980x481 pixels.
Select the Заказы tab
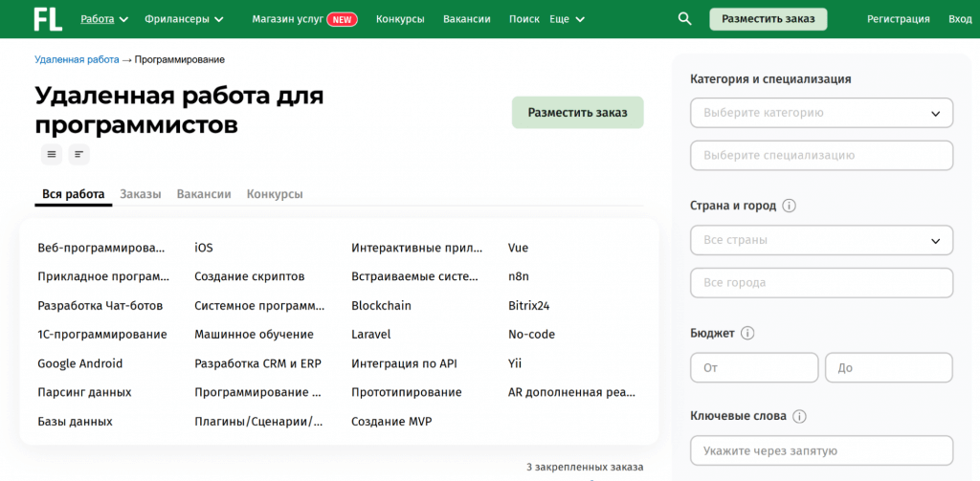pos(141,194)
